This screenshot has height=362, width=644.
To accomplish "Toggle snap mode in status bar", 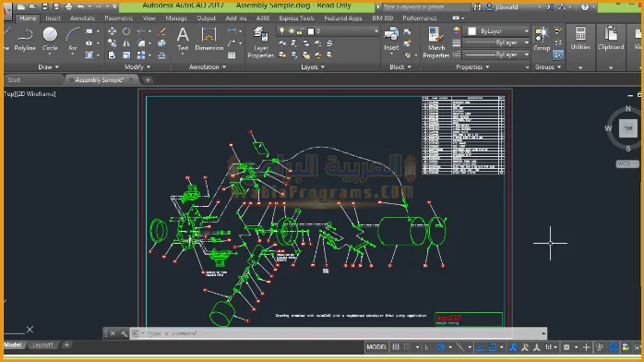I will pyautogui.click(x=407, y=347).
